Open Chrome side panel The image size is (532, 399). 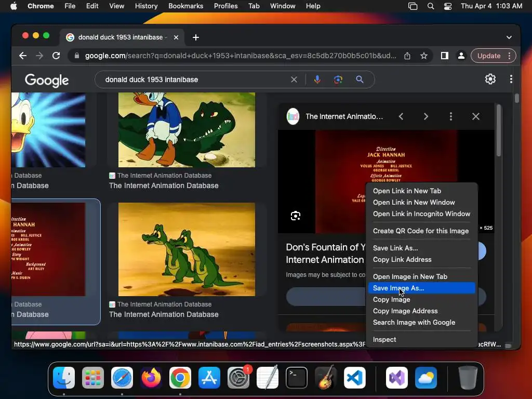coord(445,56)
